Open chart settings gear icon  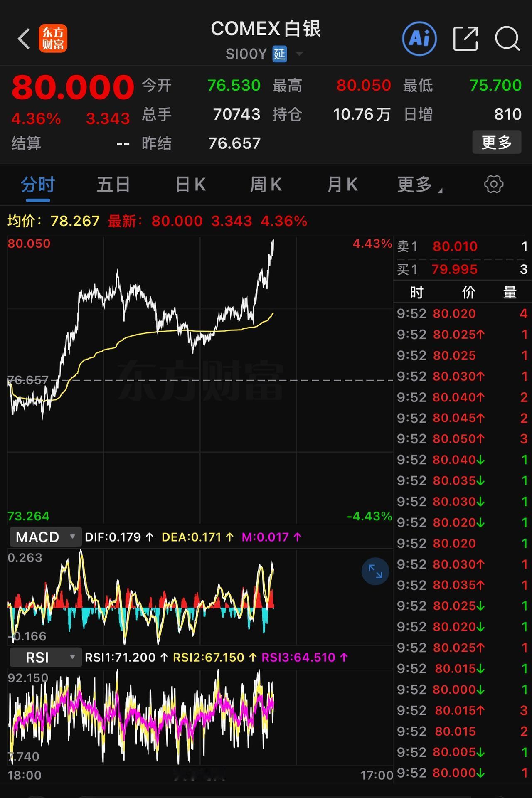tap(494, 184)
